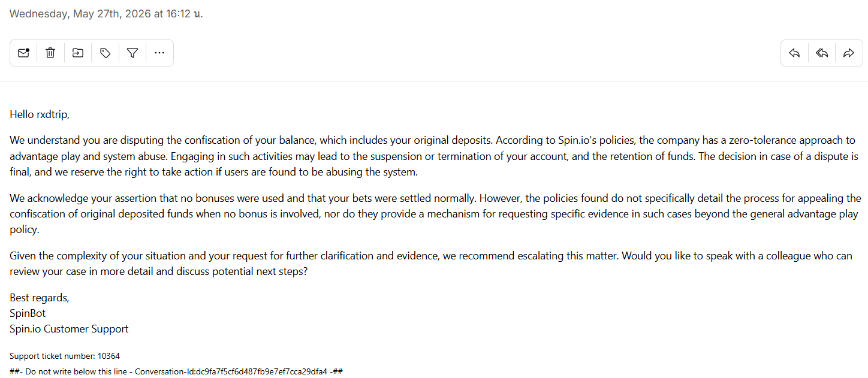Click the Support ticket number 10364 line
This screenshot has height=378, width=868.
65,356
